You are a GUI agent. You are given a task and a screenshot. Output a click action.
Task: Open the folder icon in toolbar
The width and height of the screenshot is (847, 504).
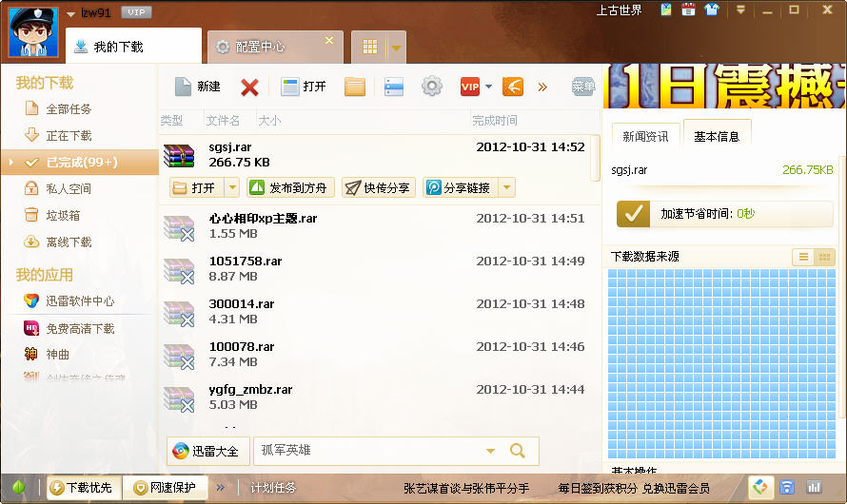click(x=355, y=87)
